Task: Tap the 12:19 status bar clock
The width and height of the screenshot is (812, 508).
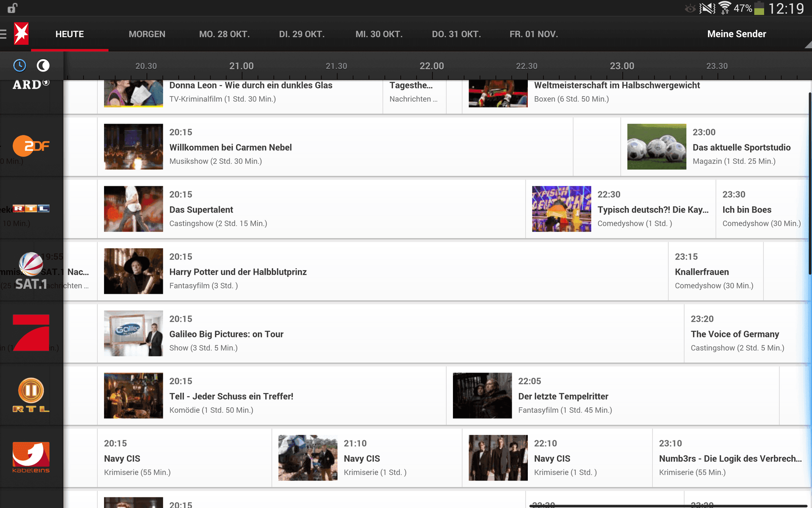Action: 786,8
